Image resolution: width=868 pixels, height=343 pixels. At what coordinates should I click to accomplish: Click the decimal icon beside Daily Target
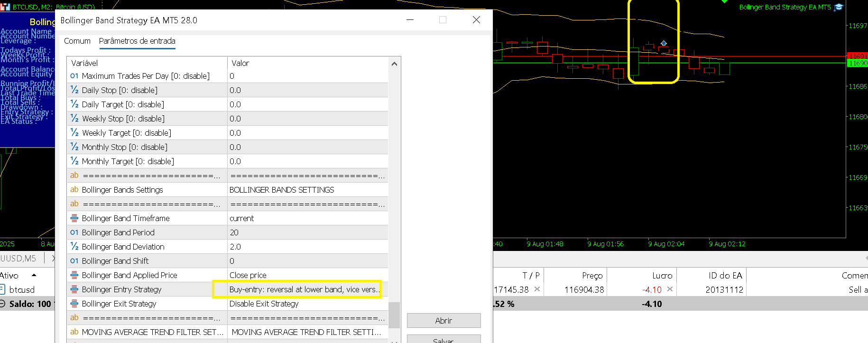click(x=74, y=104)
